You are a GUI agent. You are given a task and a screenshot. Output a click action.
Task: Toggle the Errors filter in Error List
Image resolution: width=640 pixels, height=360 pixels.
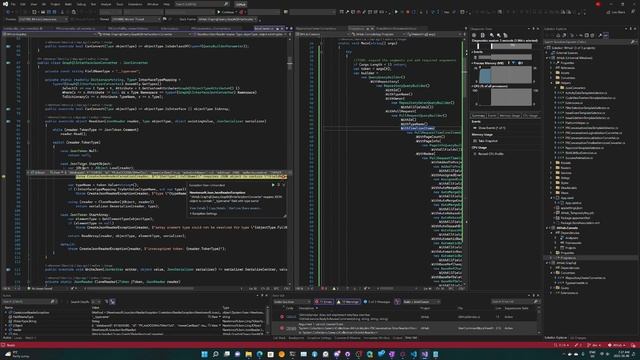pyautogui.click(x=324, y=302)
